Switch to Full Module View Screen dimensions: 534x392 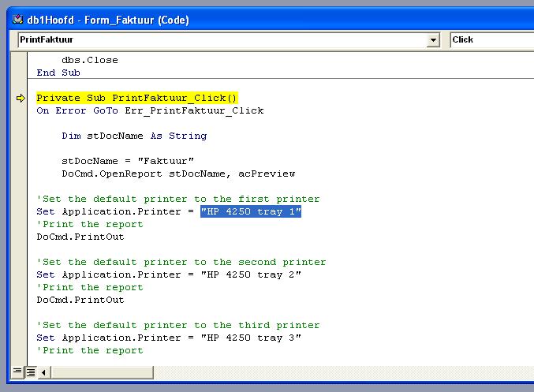point(31,372)
